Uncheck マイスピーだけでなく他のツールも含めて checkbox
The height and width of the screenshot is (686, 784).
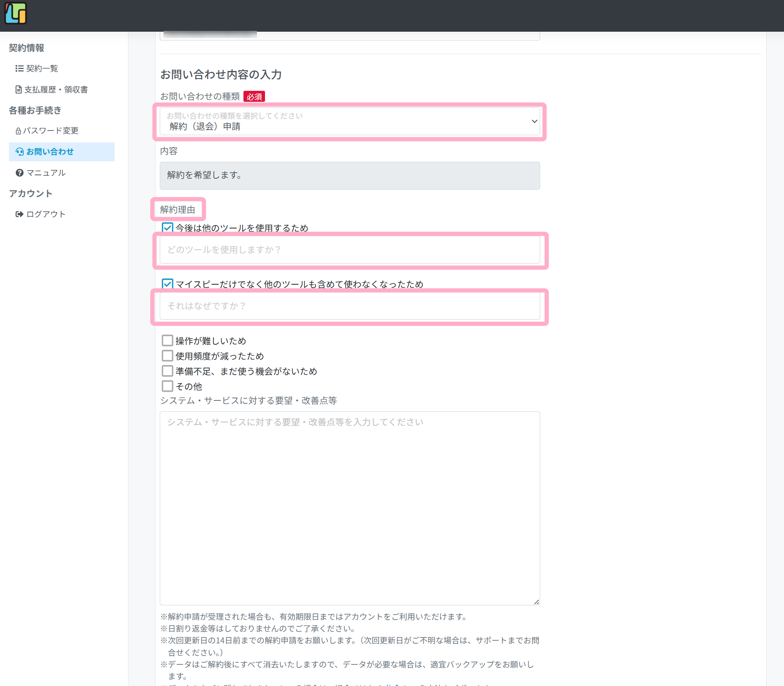coord(167,284)
